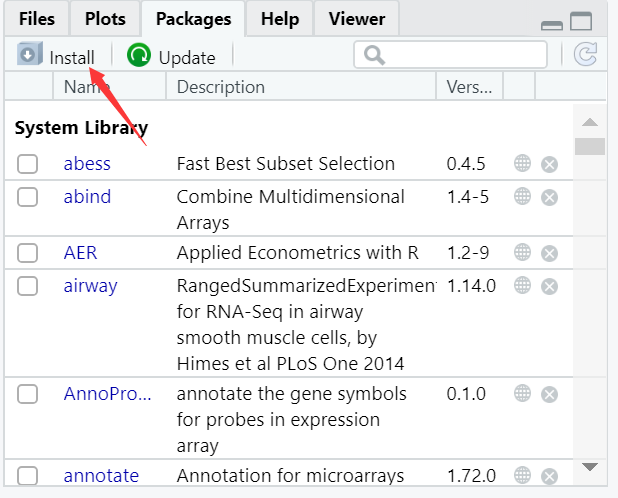Uninstall the airway package
Viewport: 618px width, 498px height.
[x=549, y=286]
